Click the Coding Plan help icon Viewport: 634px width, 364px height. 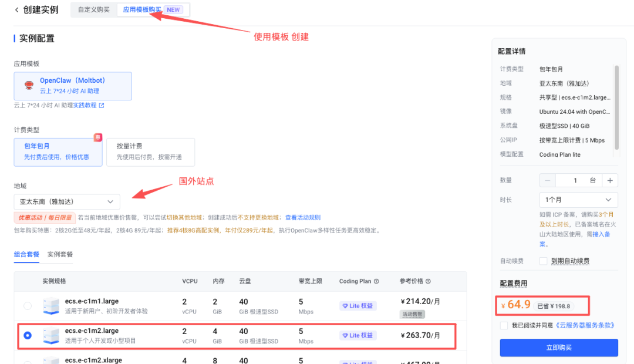coord(376,281)
